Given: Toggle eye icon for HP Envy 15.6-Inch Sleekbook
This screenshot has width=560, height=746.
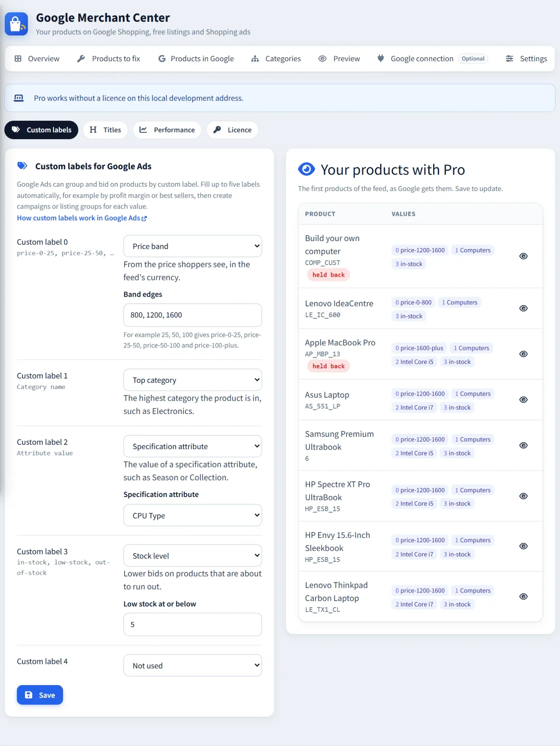Looking at the screenshot, I should 523,546.
